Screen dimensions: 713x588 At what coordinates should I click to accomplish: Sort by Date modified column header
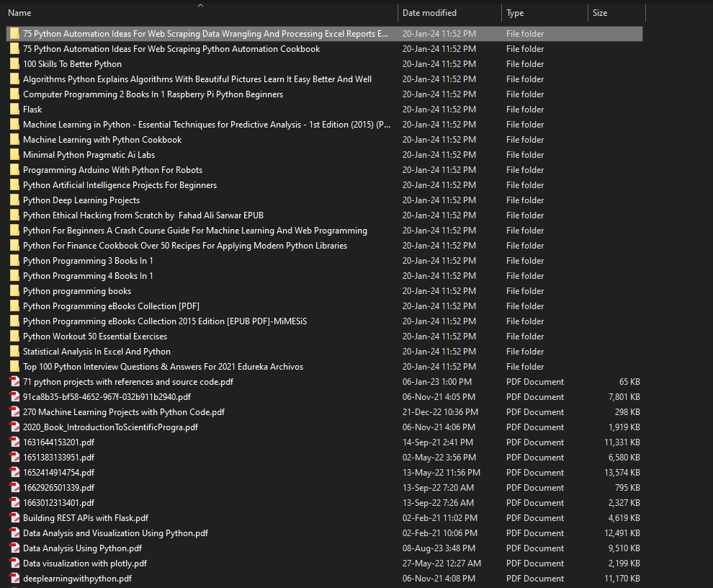coord(429,13)
